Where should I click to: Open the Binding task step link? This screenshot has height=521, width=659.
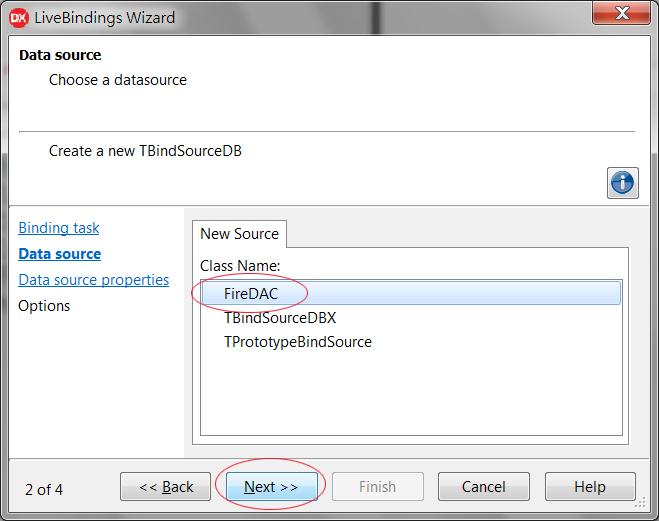click(x=59, y=228)
